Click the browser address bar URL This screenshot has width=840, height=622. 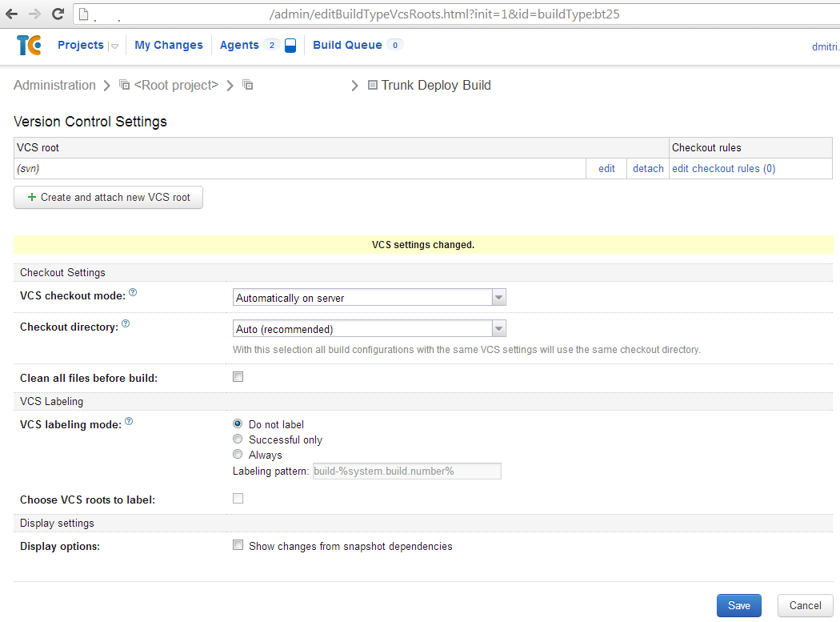(445, 14)
